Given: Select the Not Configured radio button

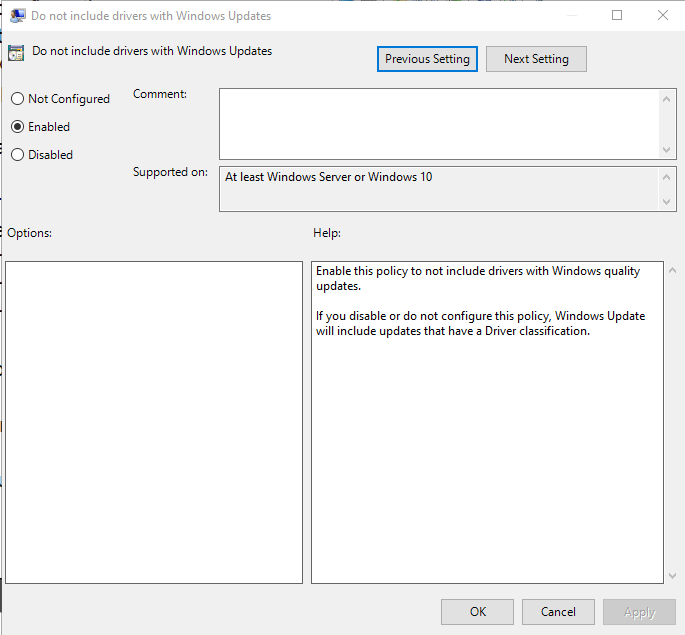Looking at the screenshot, I should (x=60, y=99).
